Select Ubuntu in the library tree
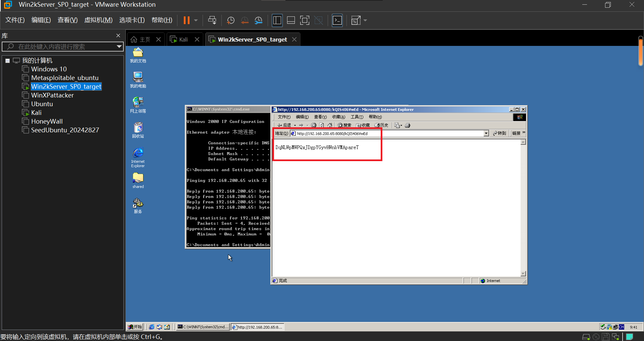644x341 pixels. point(38,104)
